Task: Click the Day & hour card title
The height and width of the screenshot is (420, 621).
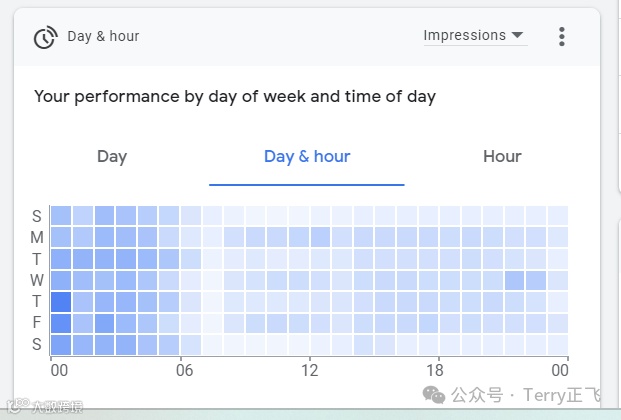Action: pos(103,37)
